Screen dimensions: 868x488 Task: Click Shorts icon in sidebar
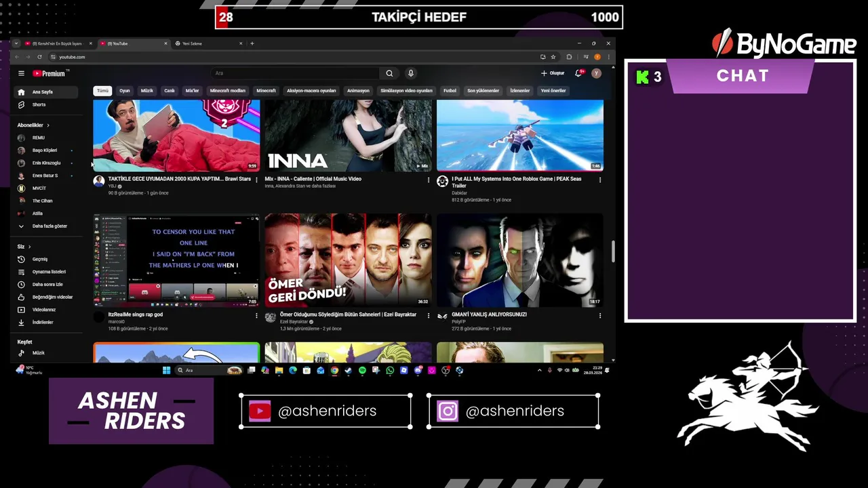(x=21, y=104)
